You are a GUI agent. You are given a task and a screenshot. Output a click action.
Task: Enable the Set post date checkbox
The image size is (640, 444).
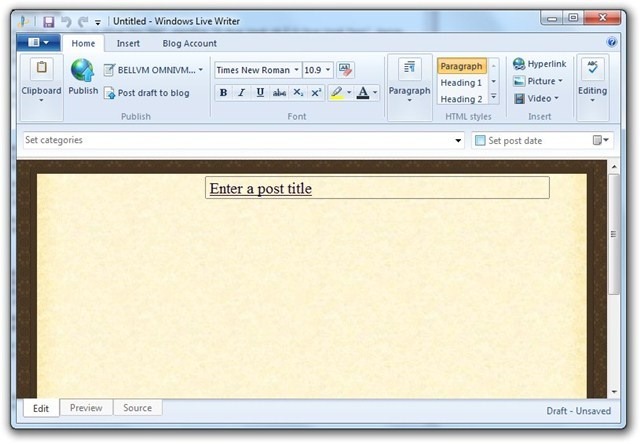480,141
